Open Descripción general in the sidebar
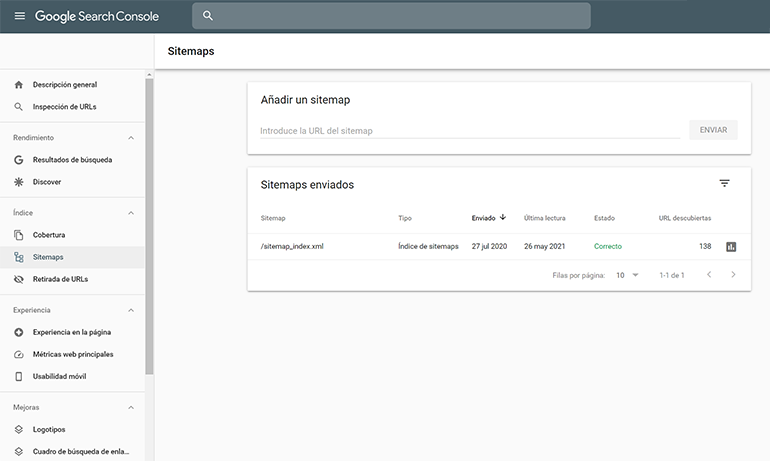 pos(64,85)
